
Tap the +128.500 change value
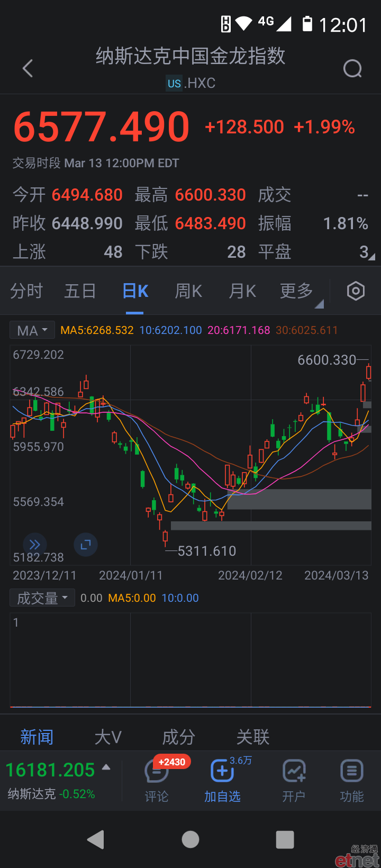point(244,127)
